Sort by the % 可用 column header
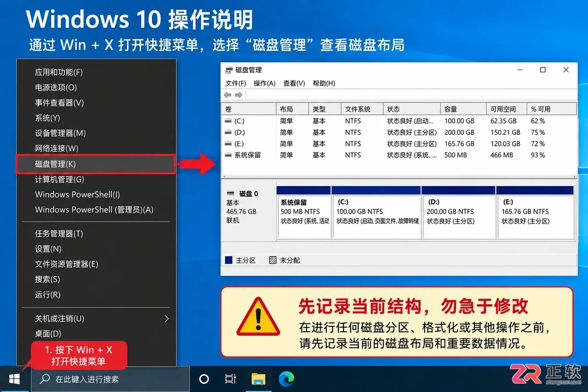This screenshot has height=392, width=588. tap(552, 109)
